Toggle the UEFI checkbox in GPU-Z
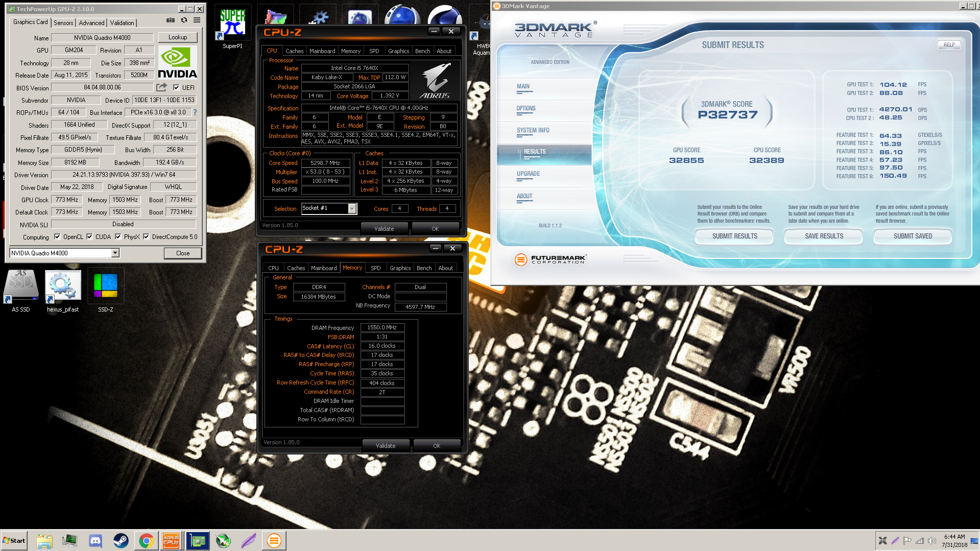The width and height of the screenshot is (980, 551). pos(176,87)
